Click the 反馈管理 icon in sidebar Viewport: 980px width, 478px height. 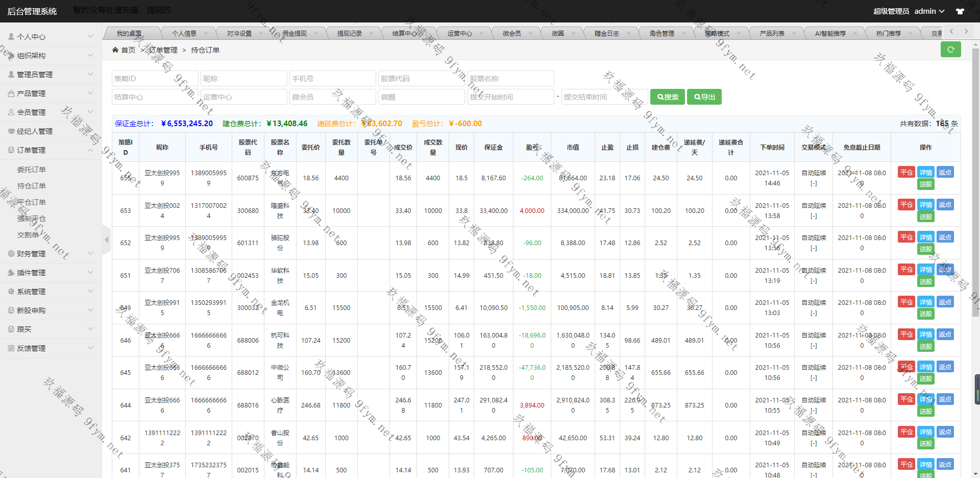point(11,348)
